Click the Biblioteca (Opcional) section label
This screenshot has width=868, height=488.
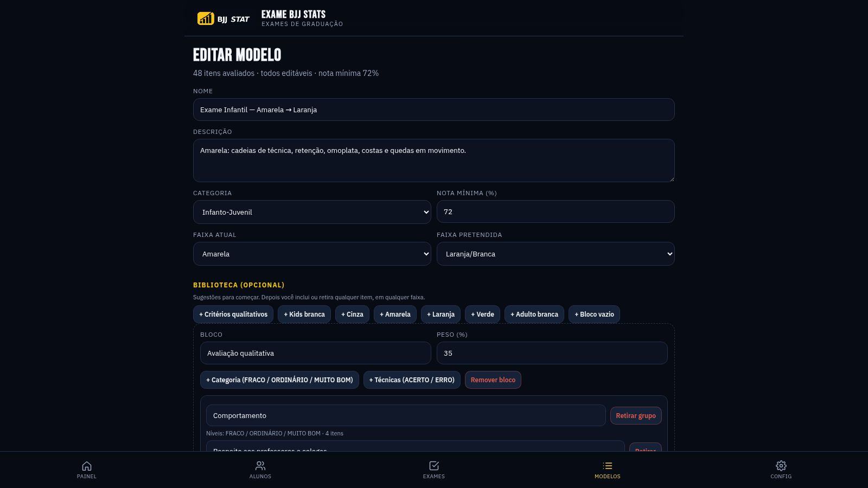pos(239,285)
